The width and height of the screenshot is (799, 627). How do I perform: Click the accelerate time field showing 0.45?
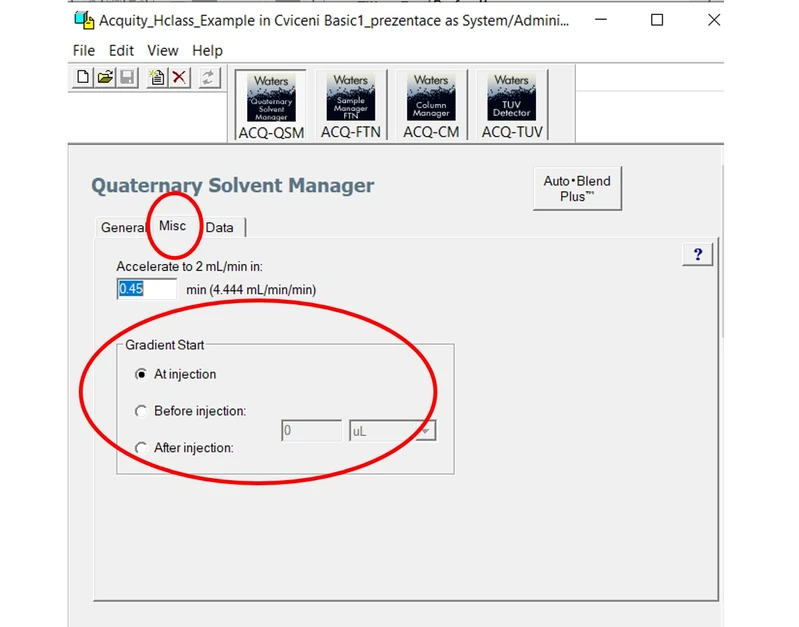(147, 289)
